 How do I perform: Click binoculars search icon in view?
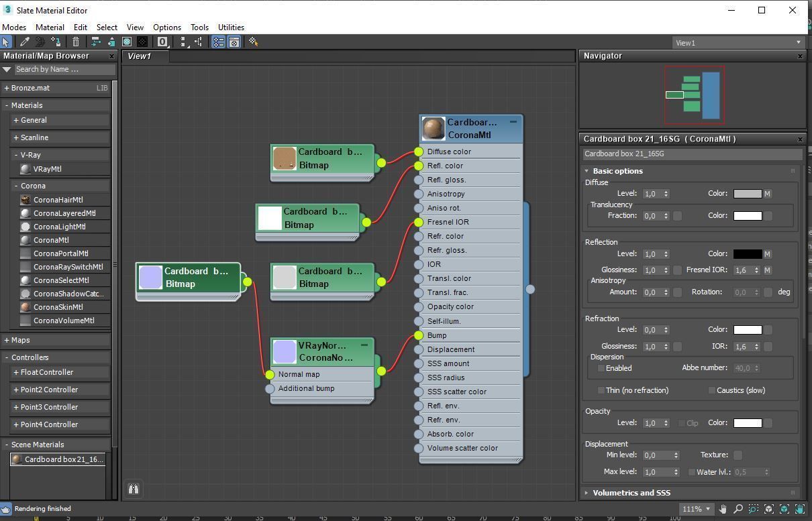[x=134, y=489]
